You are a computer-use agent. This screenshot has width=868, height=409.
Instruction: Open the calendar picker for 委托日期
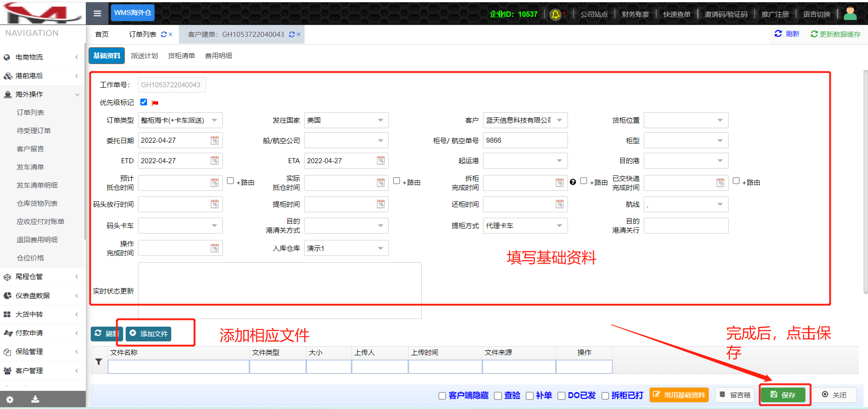(x=215, y=140)
